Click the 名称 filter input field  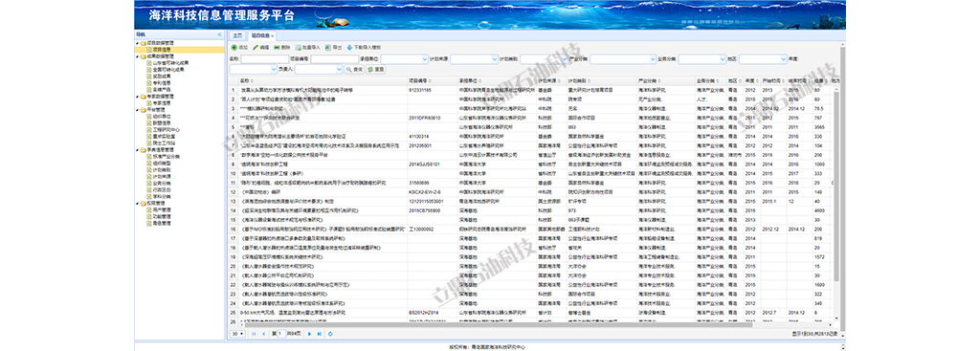point(264,59)
